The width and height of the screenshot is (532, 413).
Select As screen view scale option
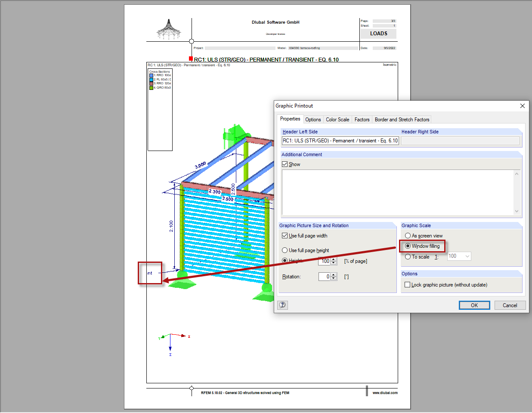tap(408, 236)
